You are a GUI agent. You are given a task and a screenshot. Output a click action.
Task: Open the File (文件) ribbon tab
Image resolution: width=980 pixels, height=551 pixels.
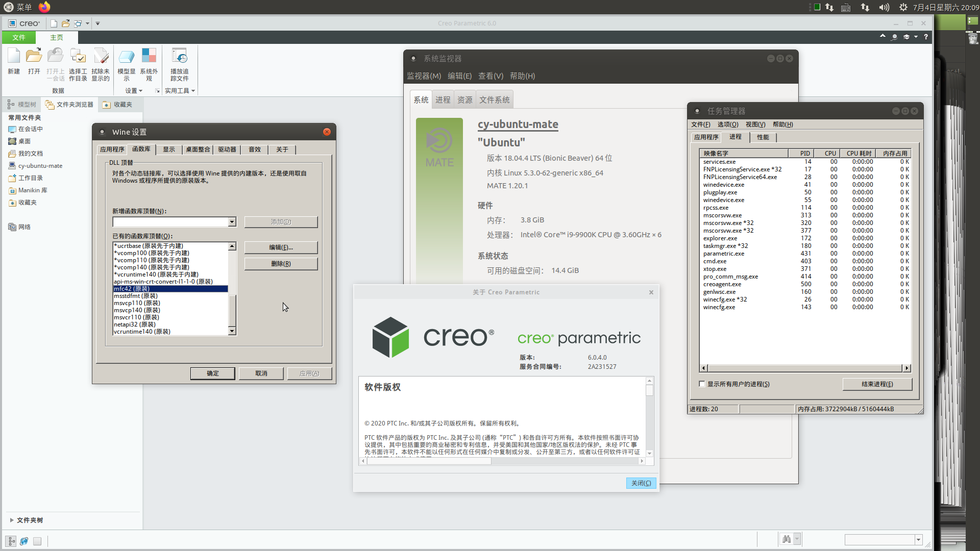tap(19, 37)
